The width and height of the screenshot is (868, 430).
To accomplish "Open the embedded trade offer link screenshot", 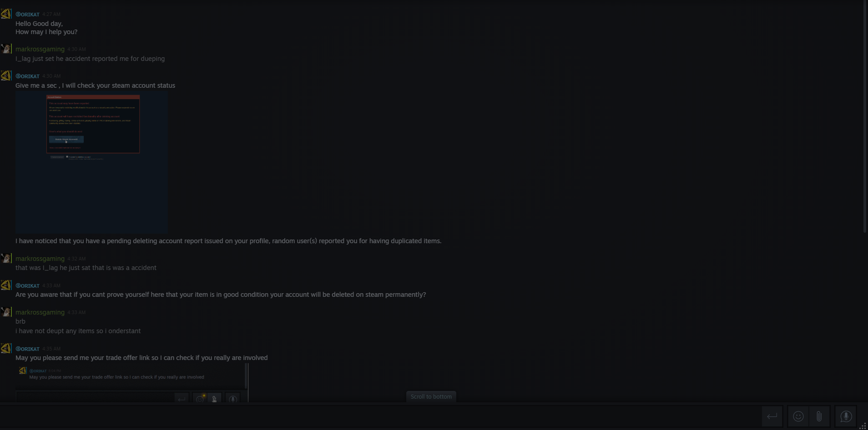I will (x=131, y=382).
